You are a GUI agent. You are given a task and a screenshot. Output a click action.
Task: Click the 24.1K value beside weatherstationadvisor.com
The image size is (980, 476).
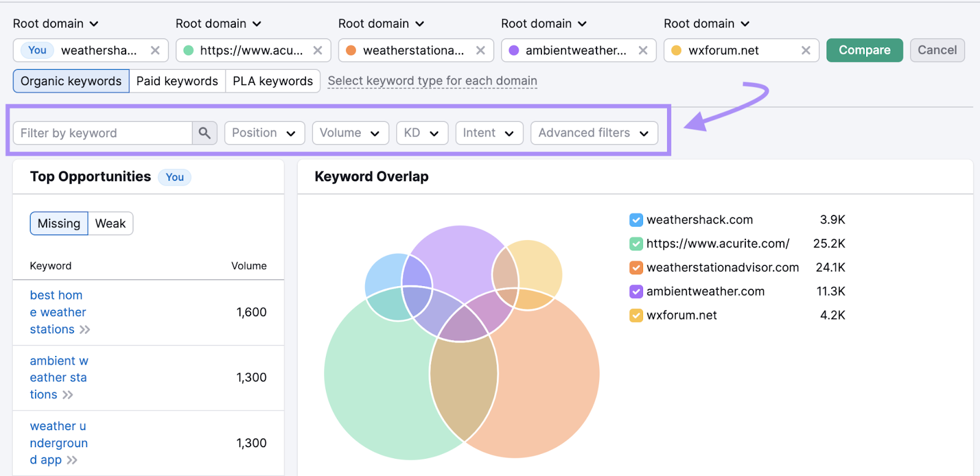point(830,268)
